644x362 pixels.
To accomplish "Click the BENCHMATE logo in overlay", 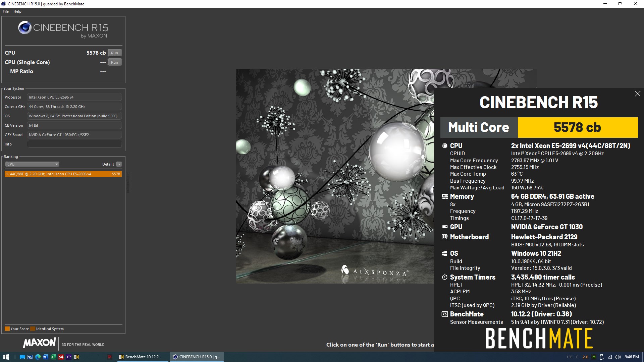I will point(539,339).
